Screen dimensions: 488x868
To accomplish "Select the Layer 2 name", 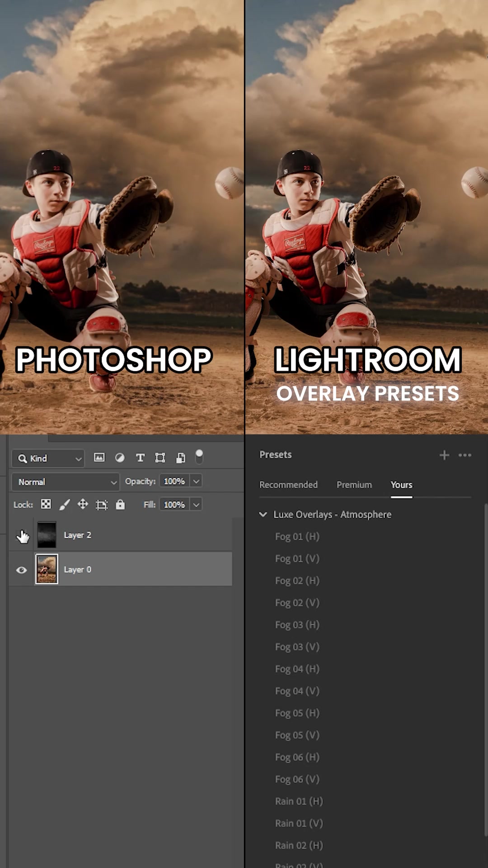I will (x=77, y=535).
